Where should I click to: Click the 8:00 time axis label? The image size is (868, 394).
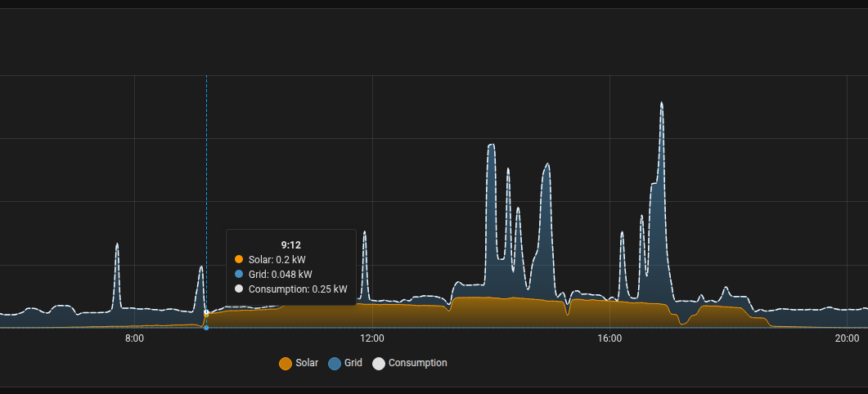point(134,338)
